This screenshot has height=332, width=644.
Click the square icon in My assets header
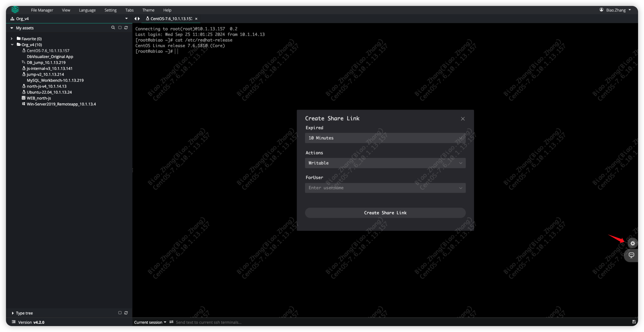tap(120, 28)
